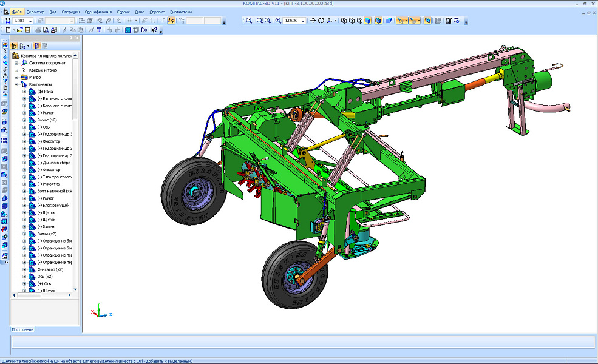Open the fx variables icon

[144, 30]
